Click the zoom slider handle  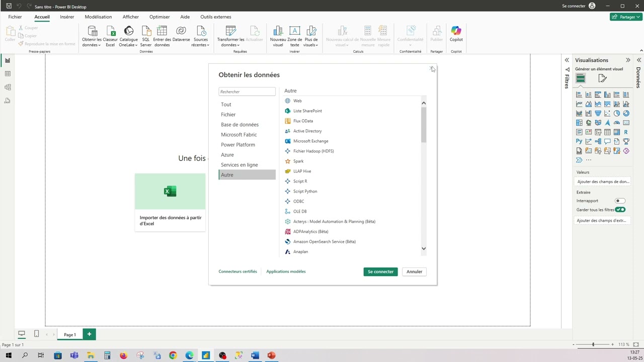(593, 344)
